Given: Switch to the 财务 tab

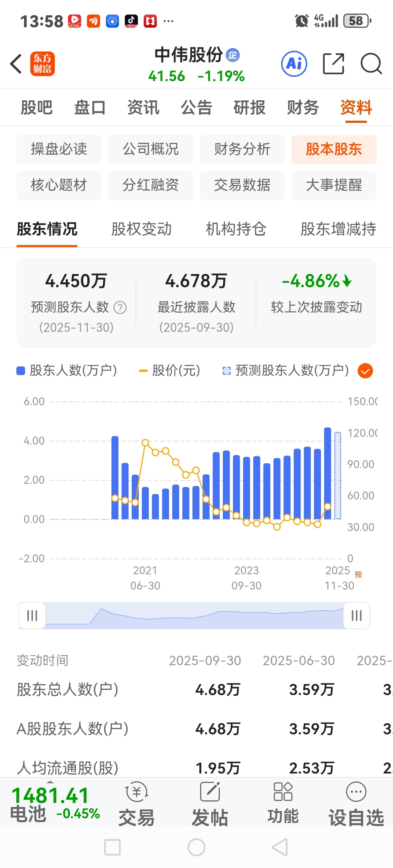Looking at the screenshot, I should (303, 108).
